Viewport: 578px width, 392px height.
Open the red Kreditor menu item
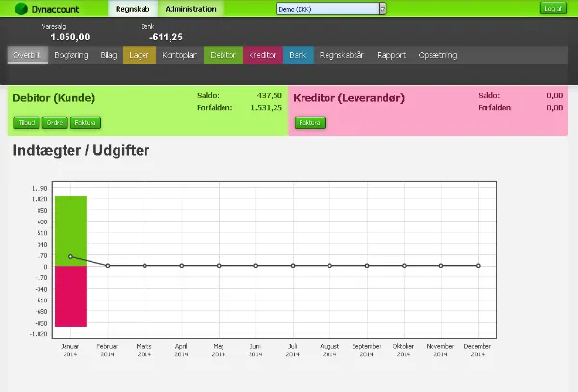[262, 55]
